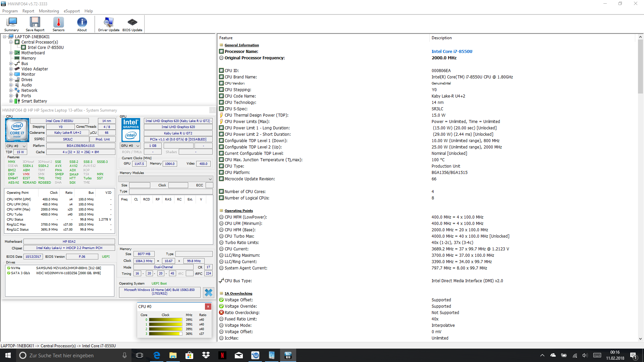The height and width of the screenshot is (362, 644).
Task: Select Smart Battery in the tree
Action: coord(34,101)
